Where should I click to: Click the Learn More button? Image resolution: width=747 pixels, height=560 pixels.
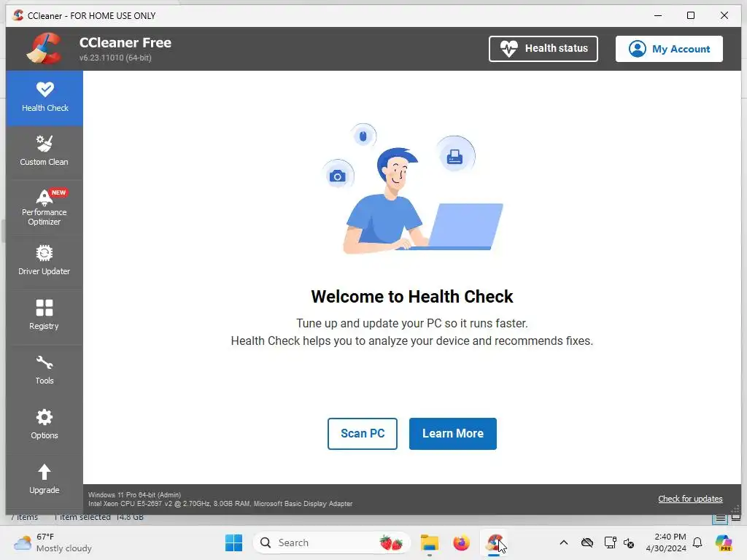(x=452, y=434)
